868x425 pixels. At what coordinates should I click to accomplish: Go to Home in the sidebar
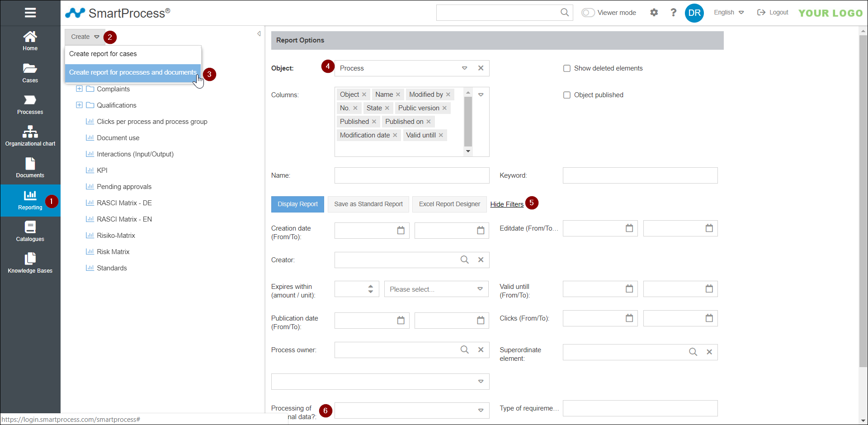coord(30,41)
